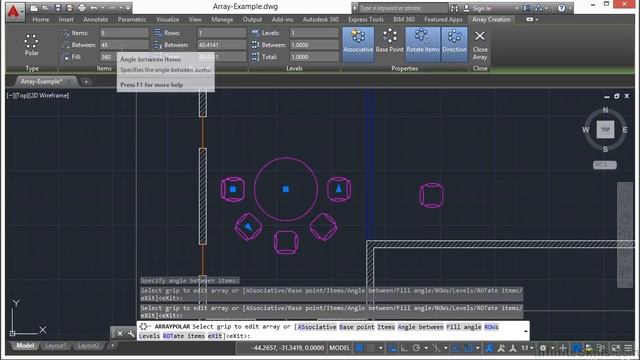Click the Save As icon in quick access toolbar
Viewport: 640px width, 360px height.
[69, 8]
